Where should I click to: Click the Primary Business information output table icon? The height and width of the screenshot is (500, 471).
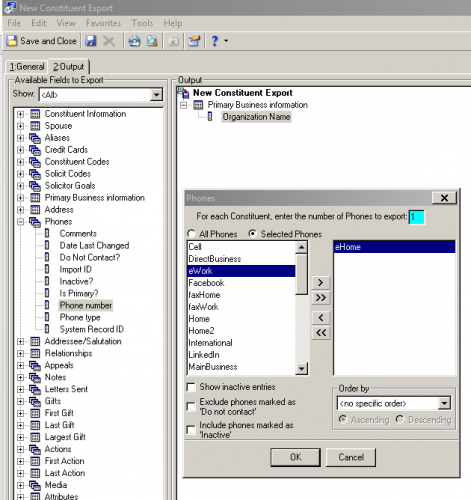(x=198, y=105)
